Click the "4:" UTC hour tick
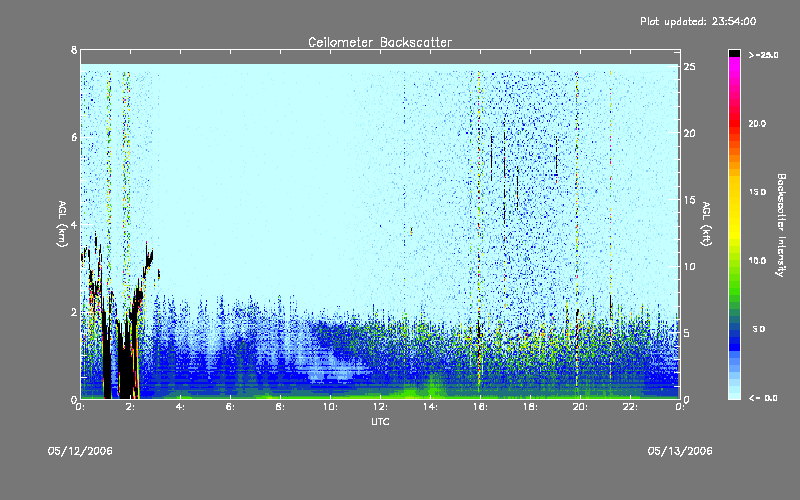800x500 pixels. [x=180, y=407]
